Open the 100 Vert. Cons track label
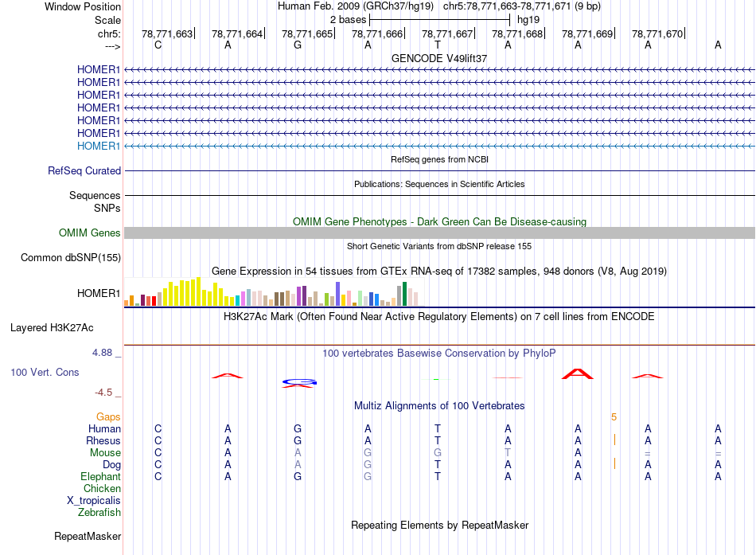This screenshot has height=555, width=756. [45, 372]
